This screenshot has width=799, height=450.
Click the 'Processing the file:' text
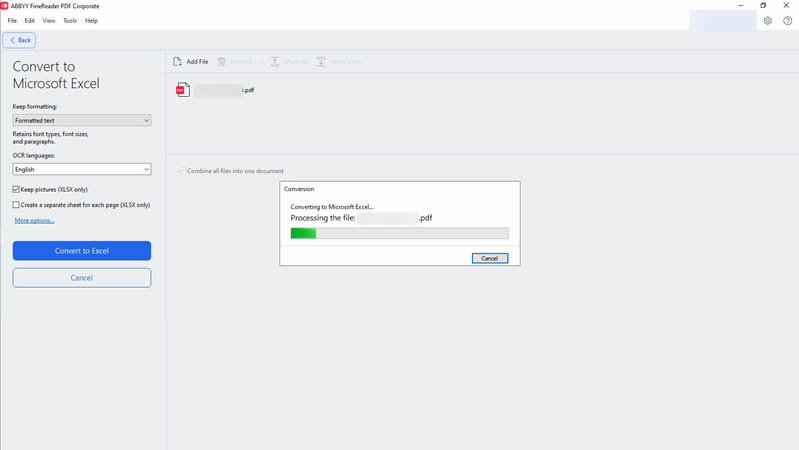click(323, 218)
